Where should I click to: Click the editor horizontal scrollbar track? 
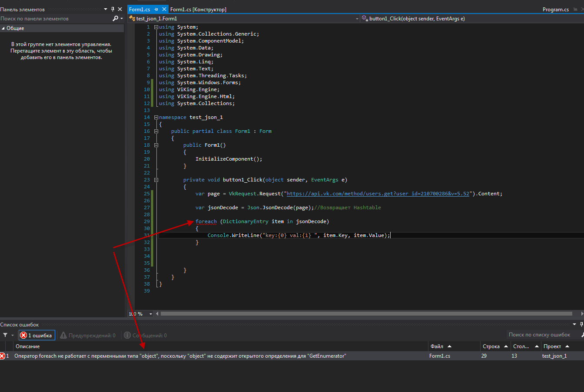coord(366,314)
